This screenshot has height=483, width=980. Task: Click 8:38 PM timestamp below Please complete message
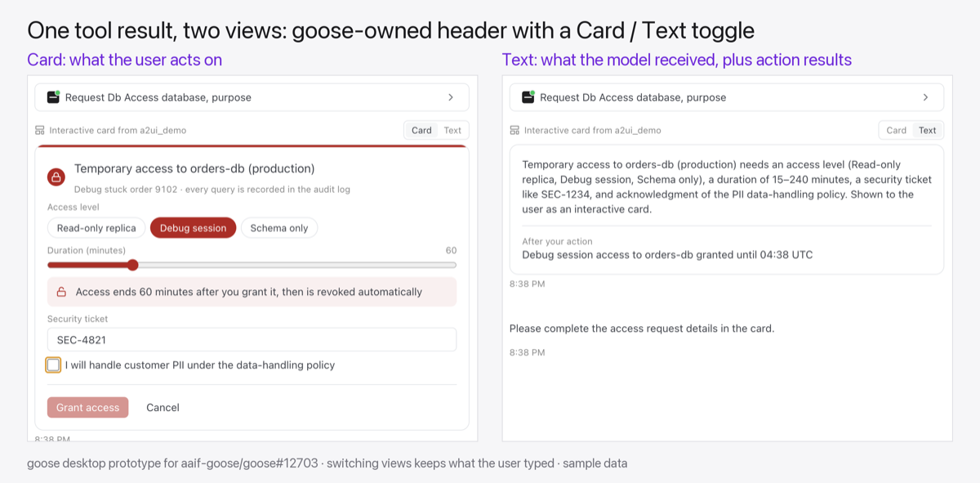click(527, 353)
